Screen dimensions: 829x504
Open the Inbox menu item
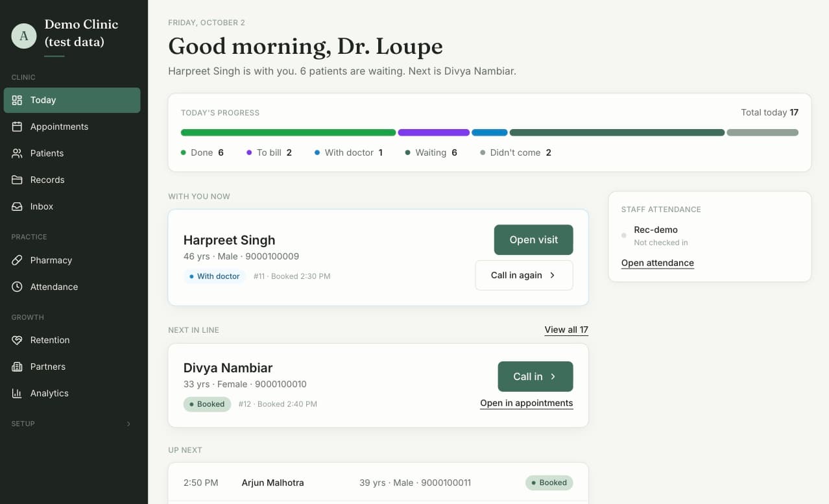(x=72, y=206)
